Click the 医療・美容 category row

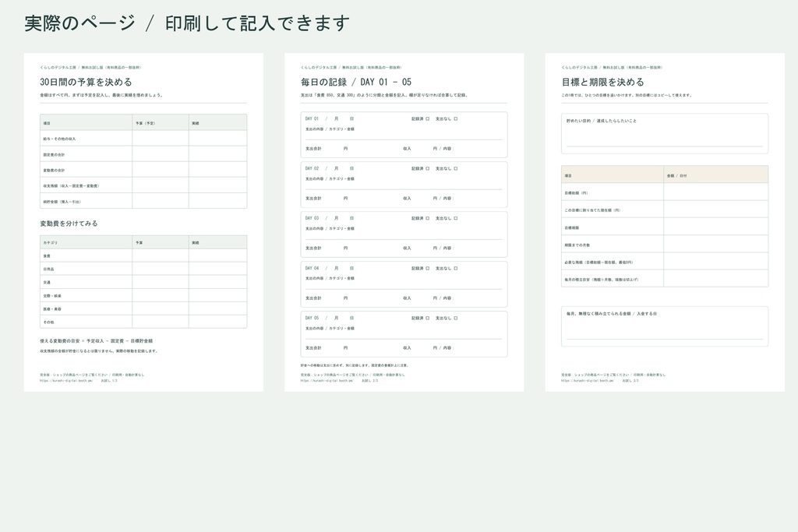click(x=143, y=308)
